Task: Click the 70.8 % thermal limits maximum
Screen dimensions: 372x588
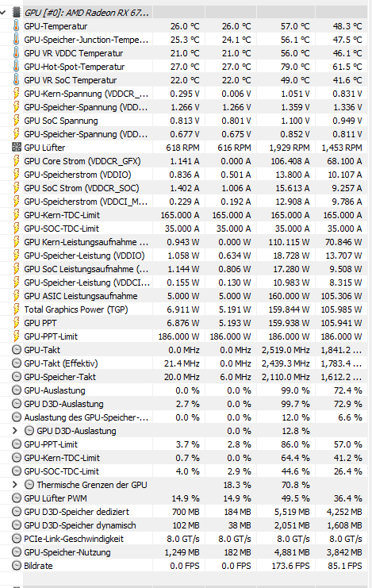Action: pos(296,486)
